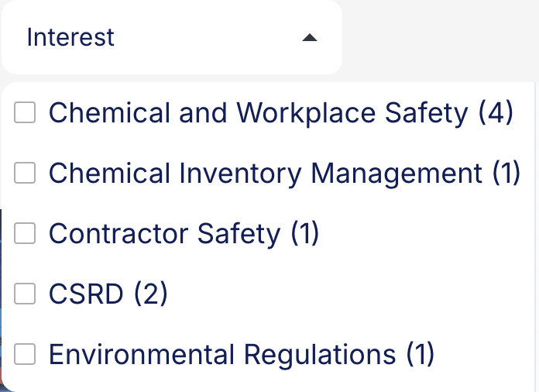Pick the Contractor Safety option label
This screenshot has width=539, height=392.
point(164,233)
